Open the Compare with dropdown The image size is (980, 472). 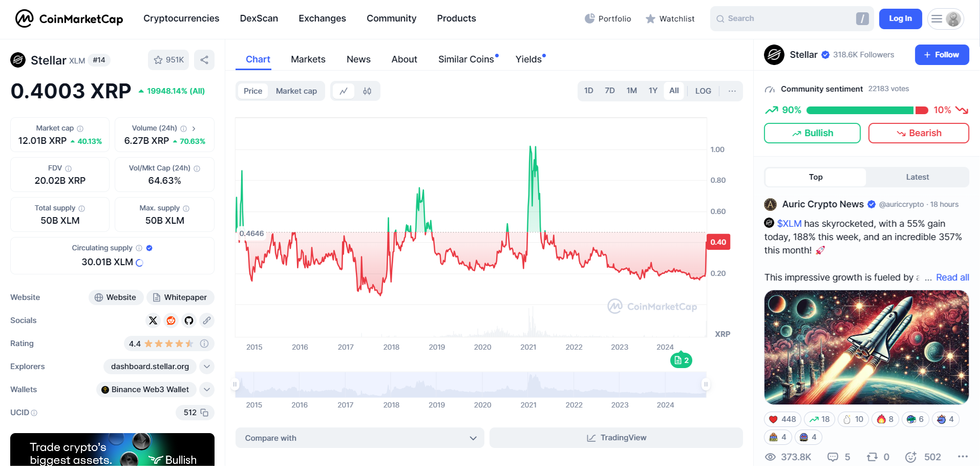click(360, 438)
